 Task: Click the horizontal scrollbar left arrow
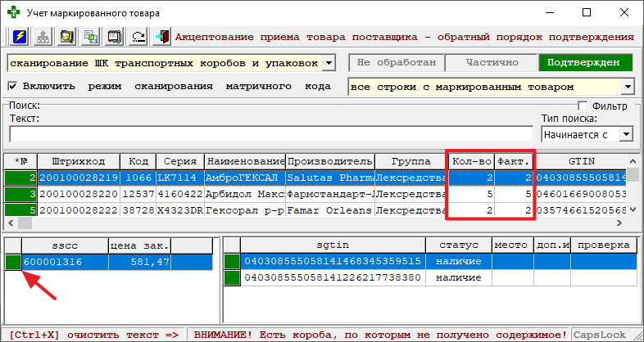pos(11,223)
